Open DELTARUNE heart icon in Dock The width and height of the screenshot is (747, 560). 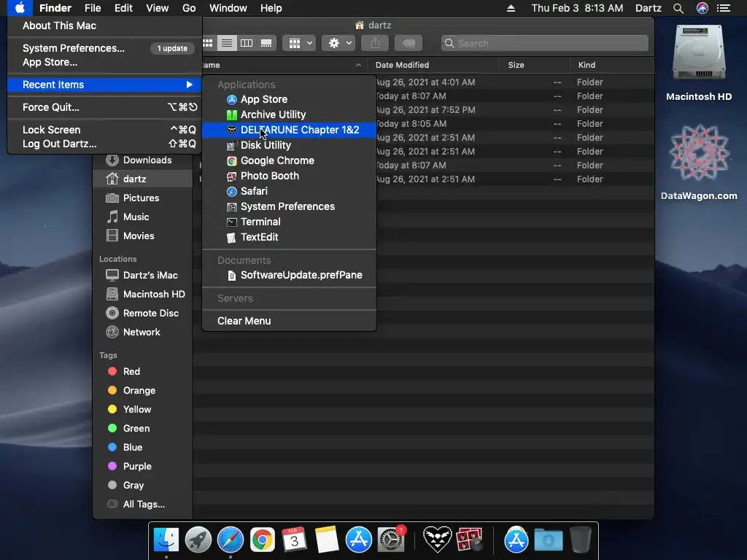(438, 539)
